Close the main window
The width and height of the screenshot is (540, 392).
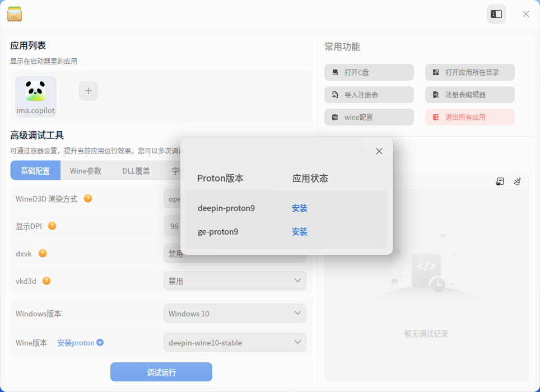coord(525,14)
